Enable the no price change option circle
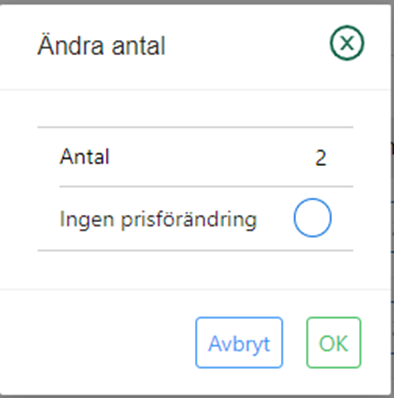394x398 pixels. pos(313,218)
